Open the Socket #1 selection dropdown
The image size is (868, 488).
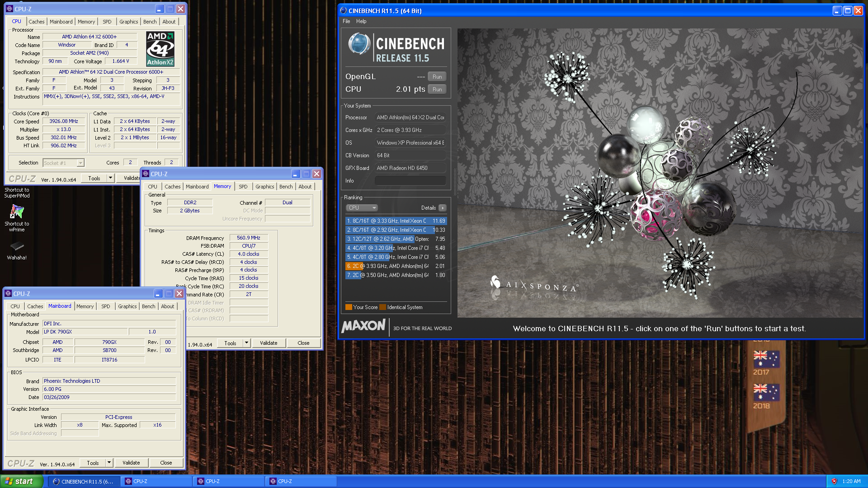[x=64, y=163]
